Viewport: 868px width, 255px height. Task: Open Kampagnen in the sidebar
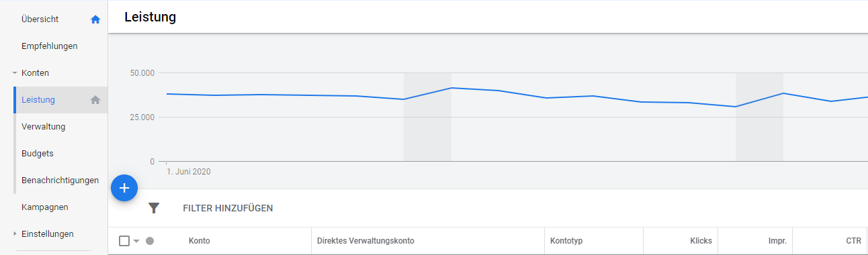pyautogui.click(x=45, y=207)
